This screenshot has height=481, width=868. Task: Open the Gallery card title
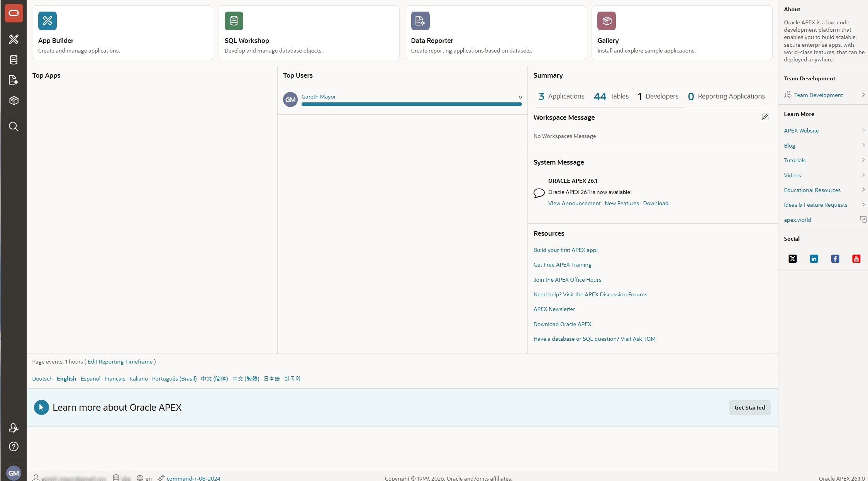coord(608,41)
